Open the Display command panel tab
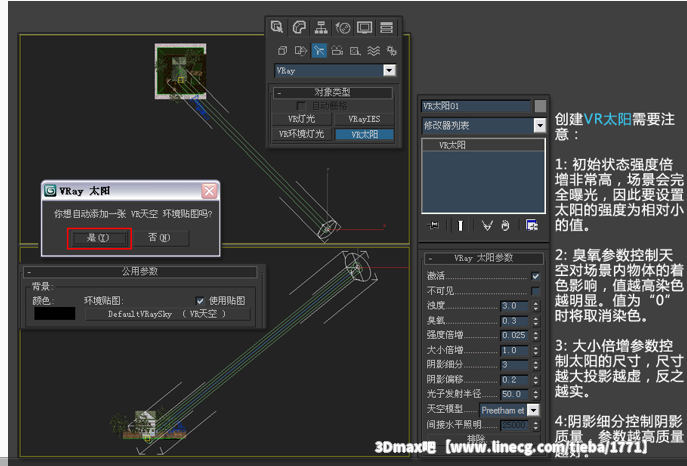Viewport: 687px width, 466px height. coord(365,27)
